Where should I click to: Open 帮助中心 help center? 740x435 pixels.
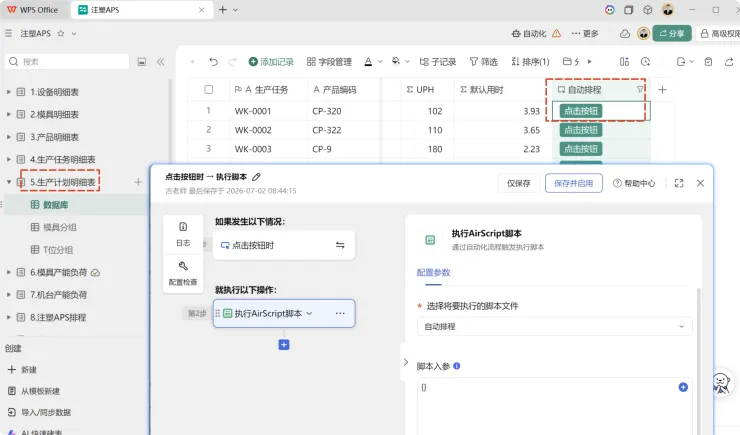point(634,183)
